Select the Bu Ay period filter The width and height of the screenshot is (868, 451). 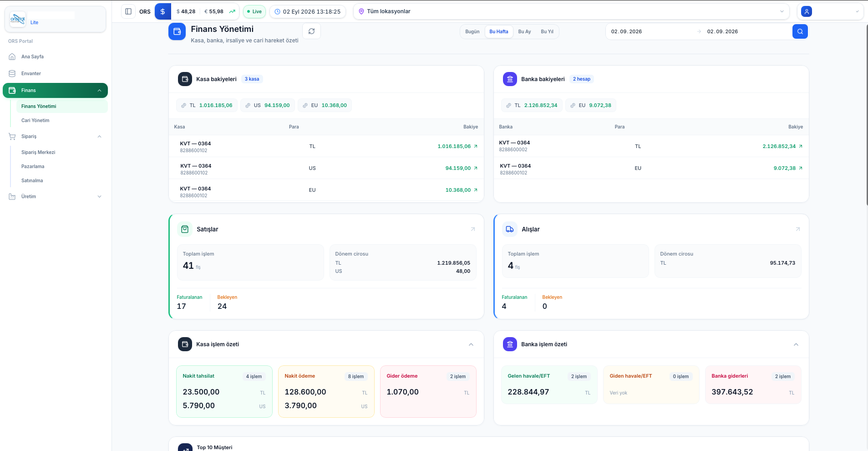(524, 31)
